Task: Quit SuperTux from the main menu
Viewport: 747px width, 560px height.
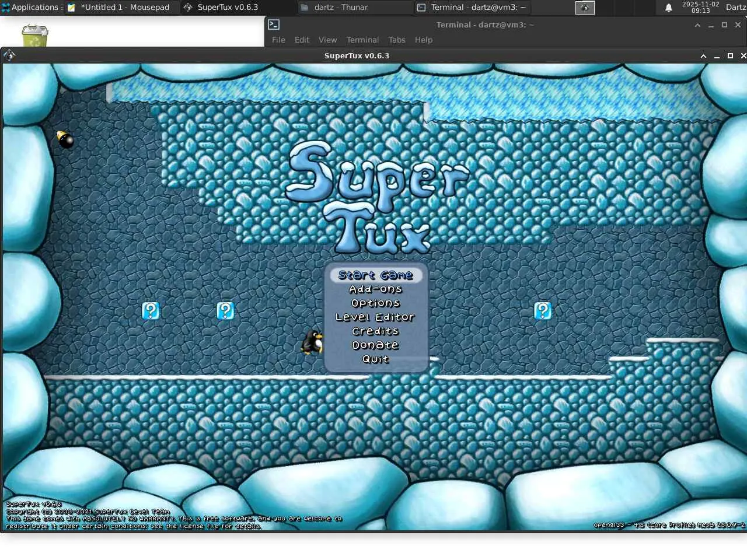Action: 375,359
